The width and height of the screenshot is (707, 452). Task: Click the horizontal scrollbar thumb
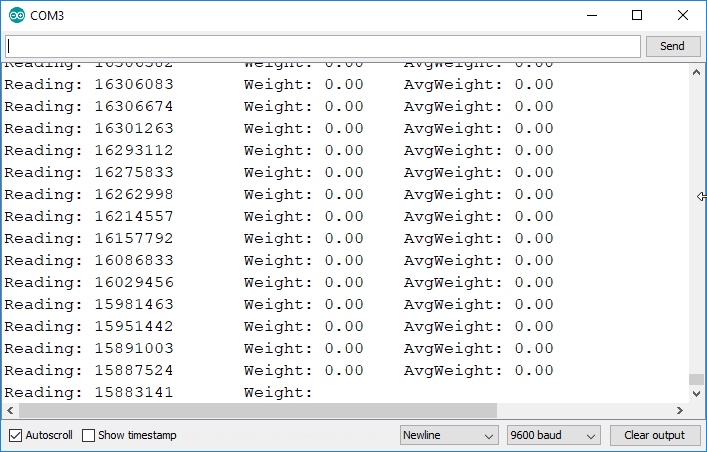coord(258,410)
